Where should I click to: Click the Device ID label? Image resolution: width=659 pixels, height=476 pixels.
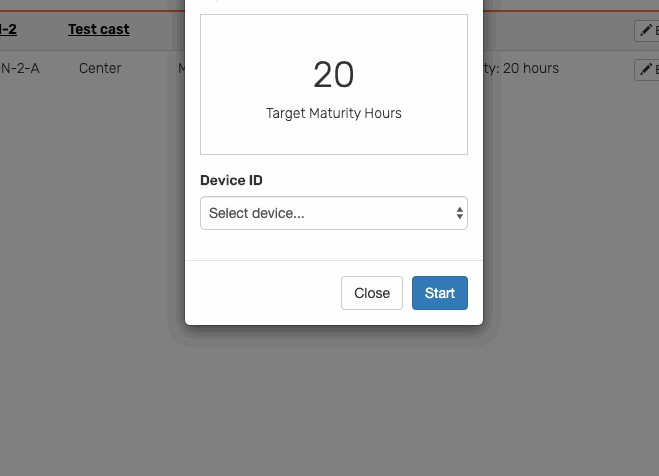point(231,180)
